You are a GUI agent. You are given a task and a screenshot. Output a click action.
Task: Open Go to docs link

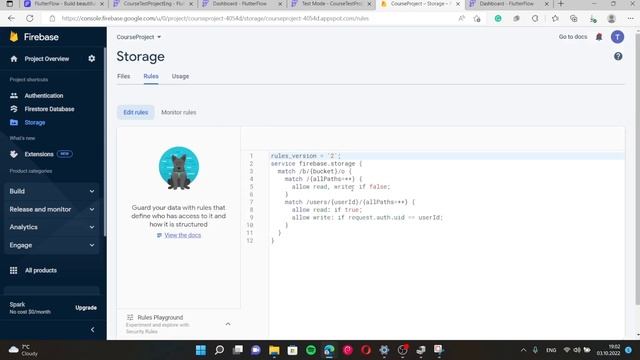[x=573, y=37]
